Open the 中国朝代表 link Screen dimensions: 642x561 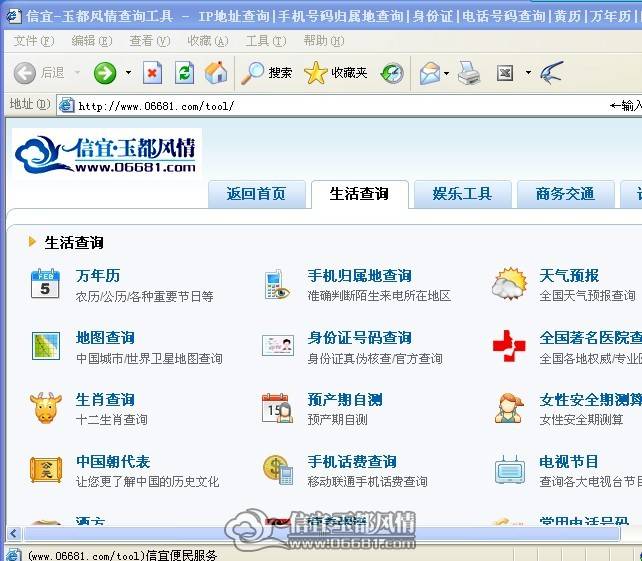(113, 462)
